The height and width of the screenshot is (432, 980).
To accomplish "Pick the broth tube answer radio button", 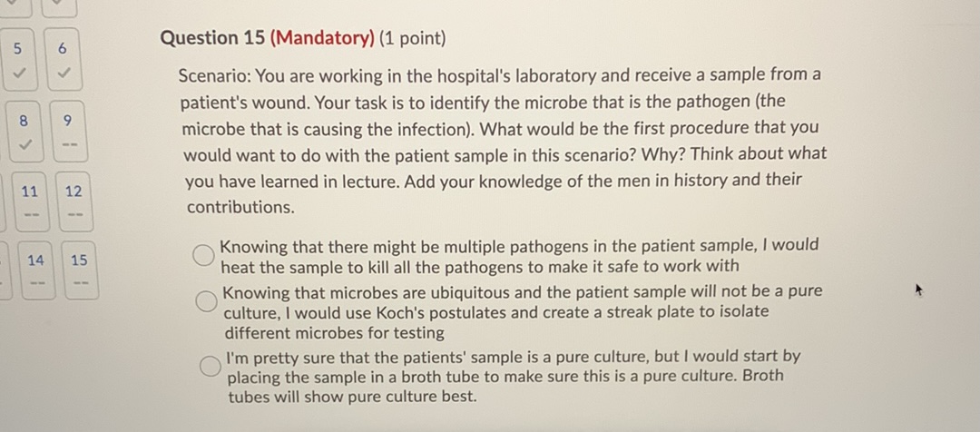I will click(x=211, y=366).
